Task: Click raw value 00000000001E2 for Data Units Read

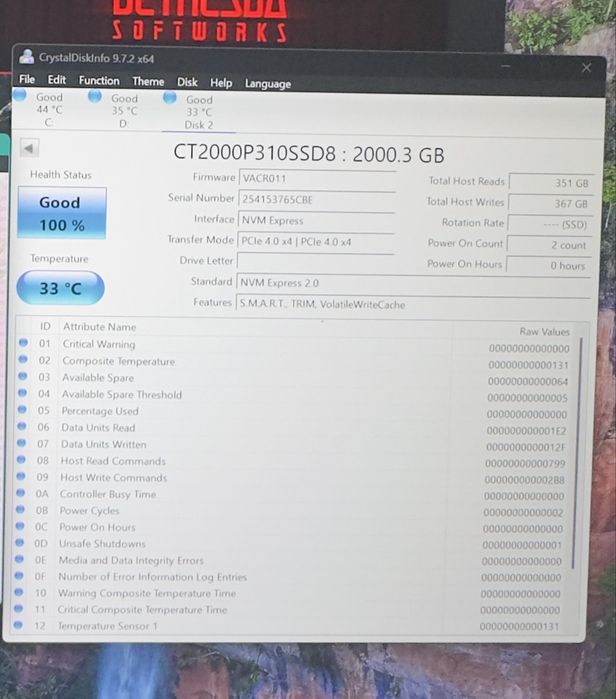Action: [x=526, y=431]
